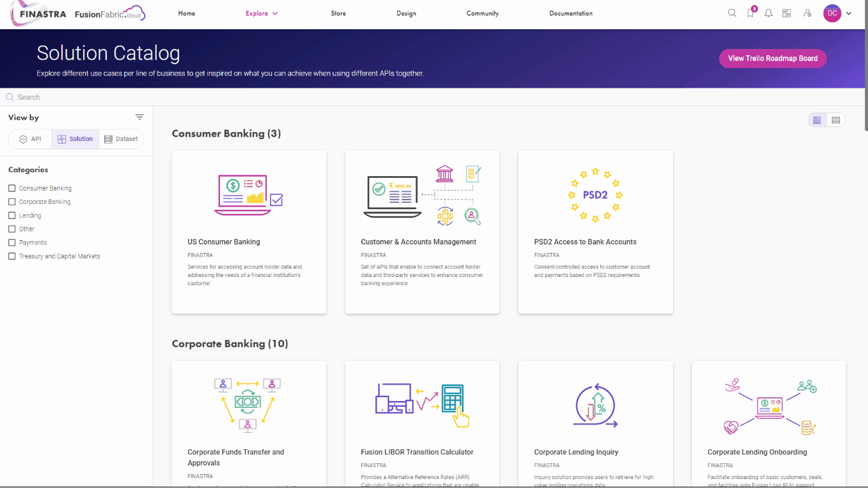Tick the Lending category checkbox
Screen dimensions: 868x488
coord(12,215)
